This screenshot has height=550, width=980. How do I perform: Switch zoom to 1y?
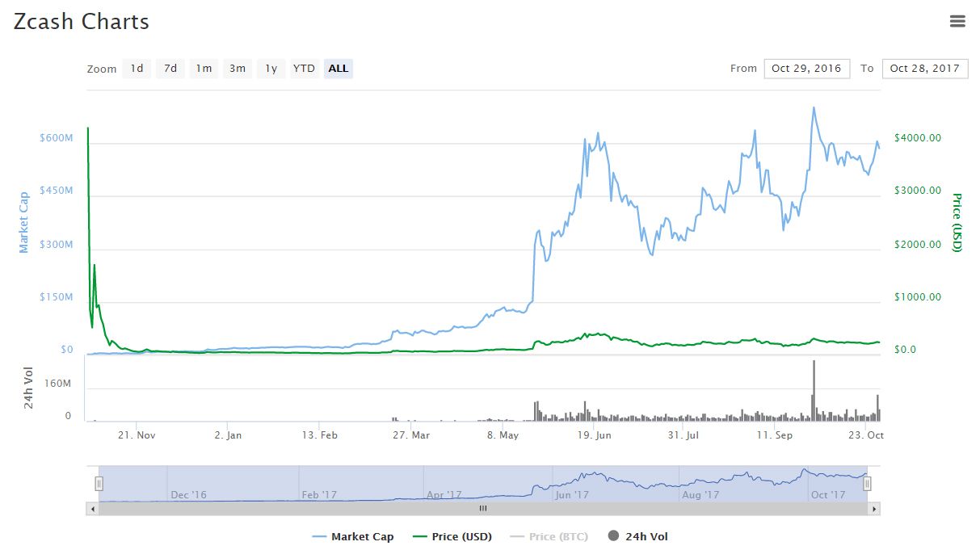pos(271,69)
